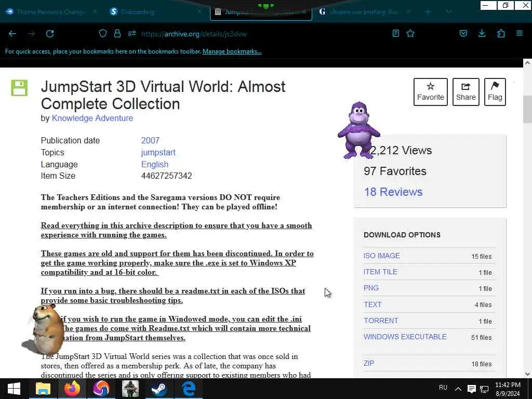Viewport: 532px width, 399px height.
Task: Click the Flag button
Action: point(495,92)
